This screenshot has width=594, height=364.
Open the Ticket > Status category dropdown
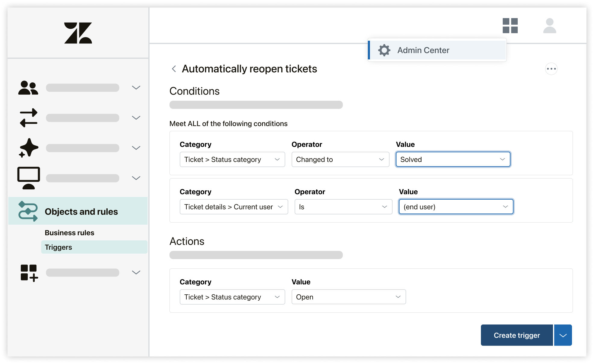pos(232,160)
